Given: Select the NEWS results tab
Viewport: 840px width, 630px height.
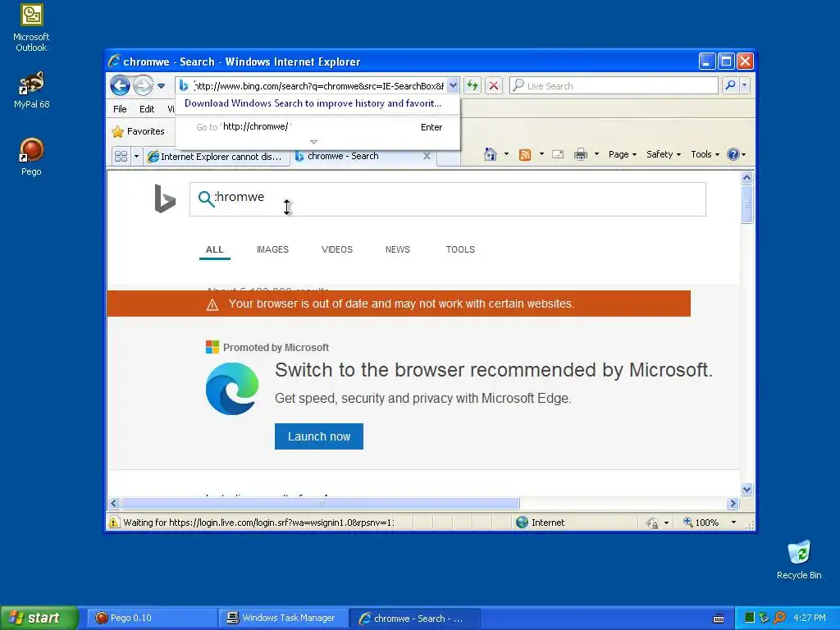Looking at the screenshot, I should [398, 249].
